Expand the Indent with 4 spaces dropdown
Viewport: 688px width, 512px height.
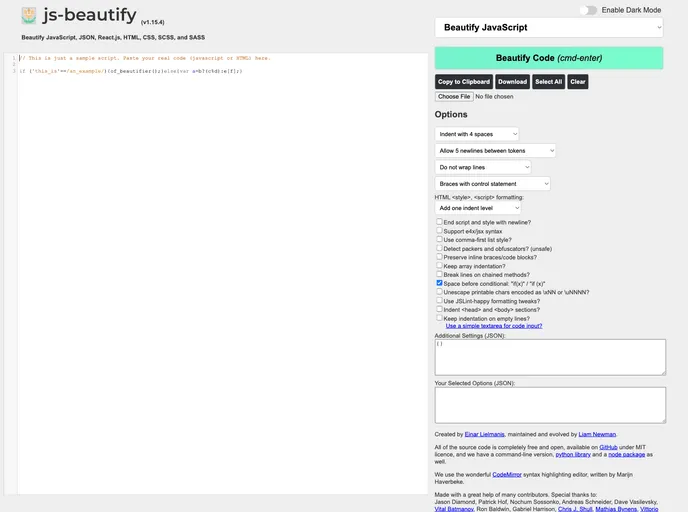coord(477,134)
